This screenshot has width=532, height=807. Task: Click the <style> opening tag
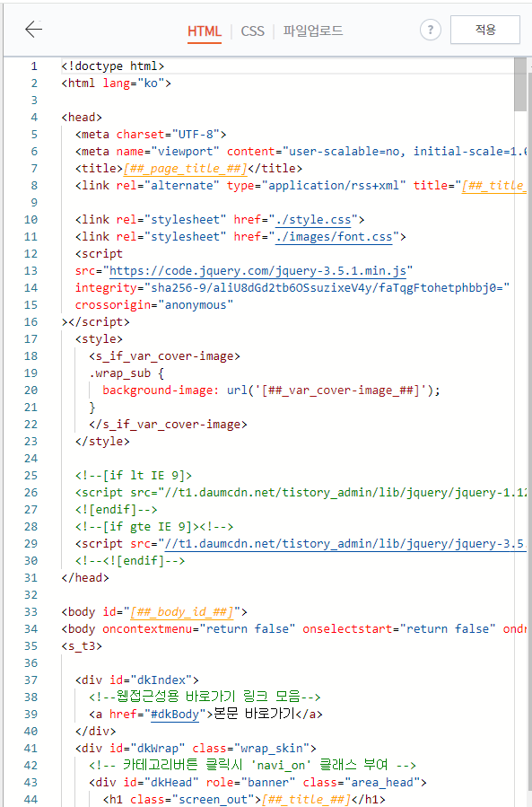pyautogui.click(x=99, y=339)
